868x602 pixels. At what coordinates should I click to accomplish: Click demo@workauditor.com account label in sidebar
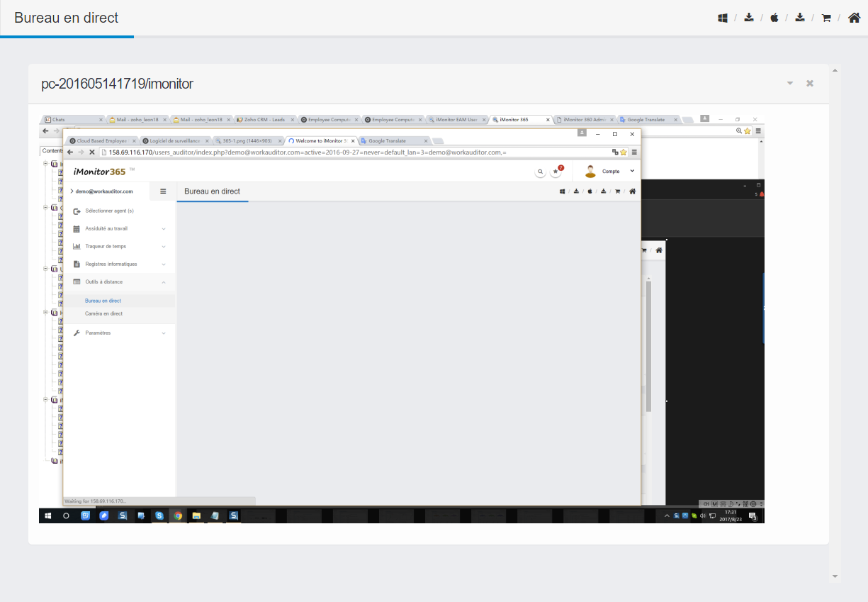[104, 191]
